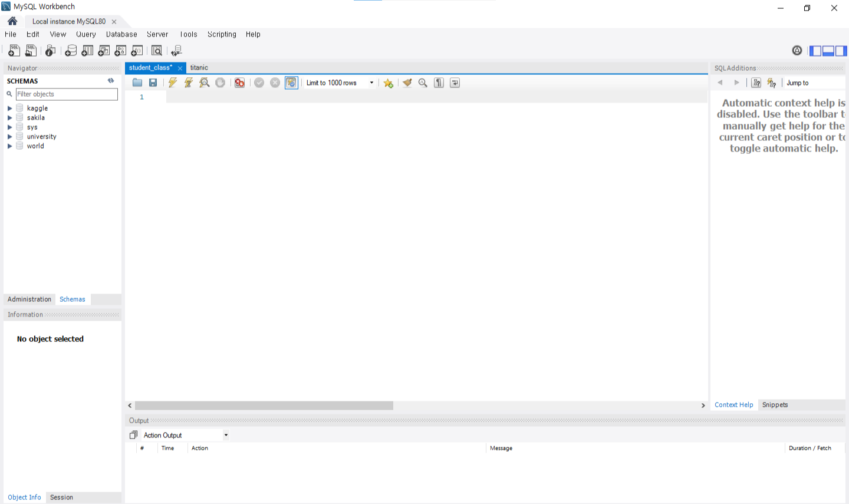Image resolution: width=849 pixels, height=504 pixels.
Task: Toggle invisible characters pilcrow icon
Action: (439, 83)
